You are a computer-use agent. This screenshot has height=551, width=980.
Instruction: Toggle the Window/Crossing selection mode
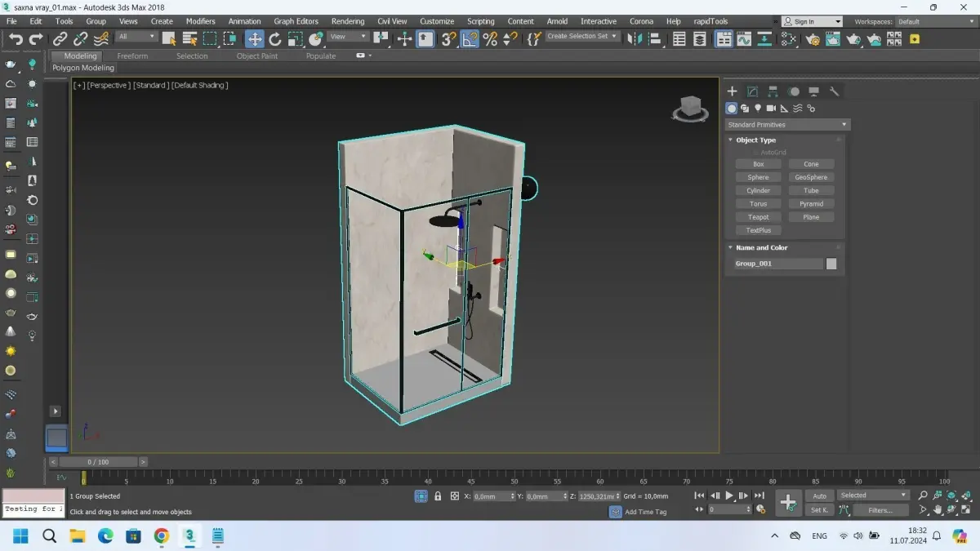coord(230,38)
